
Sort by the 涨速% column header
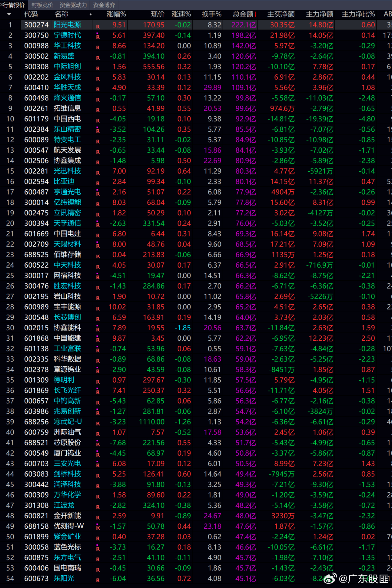click(x=181, y=14)
